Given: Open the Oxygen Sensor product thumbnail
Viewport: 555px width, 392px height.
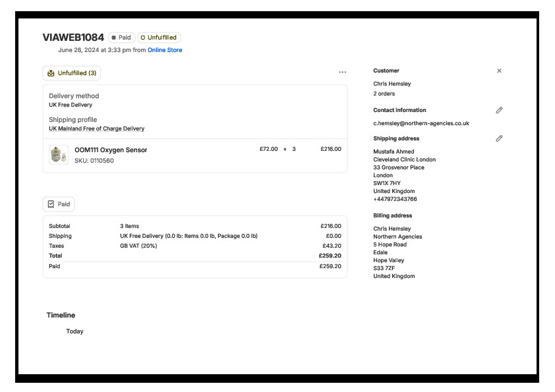Looking at the screenshot, I should pyautogui.click(x=58, y=155).
